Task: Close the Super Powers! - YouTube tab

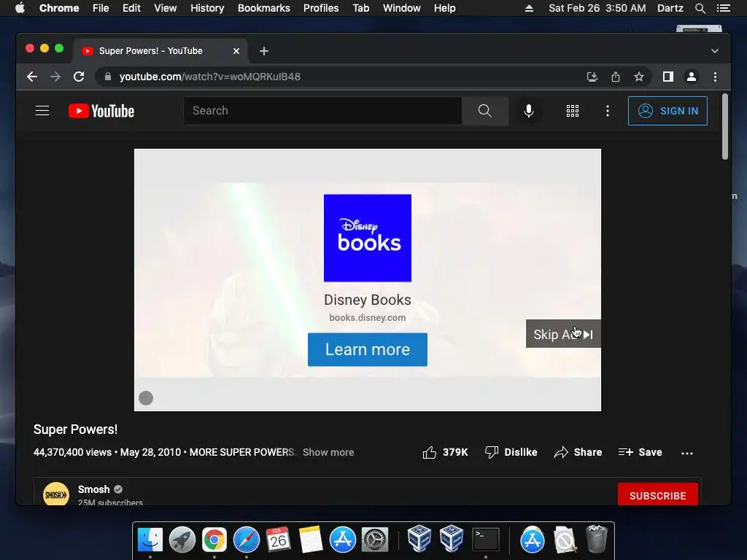Action: (x=236, y=51)
